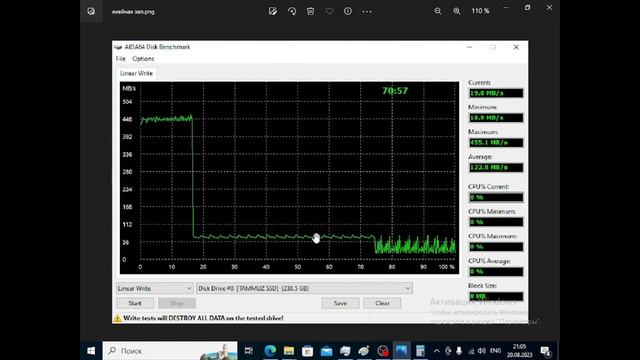Open the Options menu in AIDA64
640x360 pixels.
[143, 59]
